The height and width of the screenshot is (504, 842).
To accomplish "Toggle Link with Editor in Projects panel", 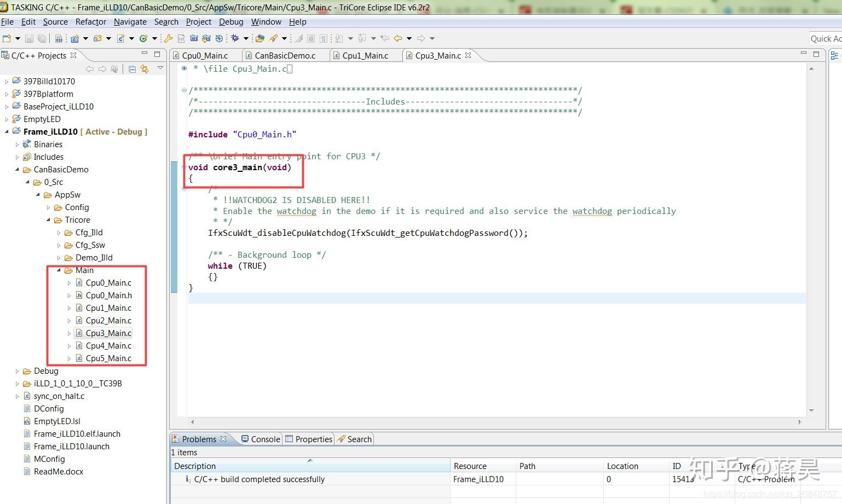I will [145, 69].
